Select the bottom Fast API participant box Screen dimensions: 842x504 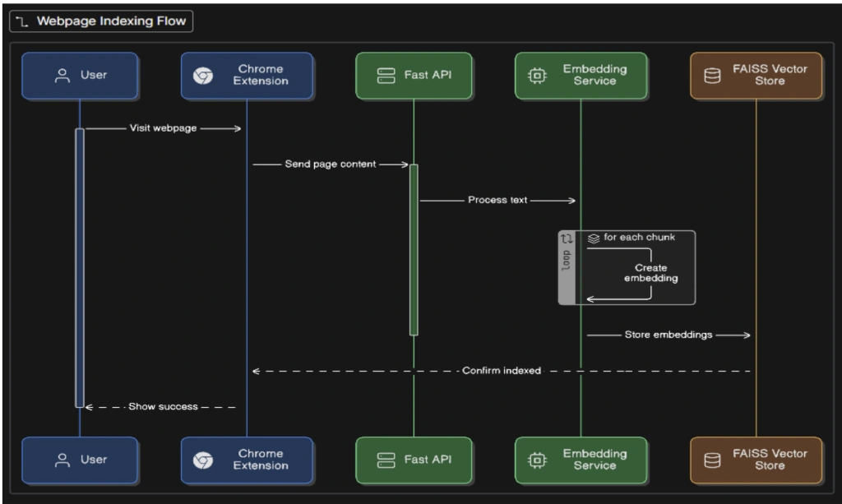tap(414, 460)
